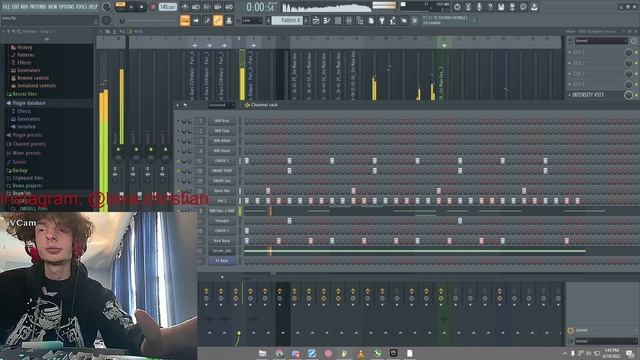Open the Slot 1 effect dropdown arrow
The height and width of the screenshot is (360, 640).
(x=570, y=53)
